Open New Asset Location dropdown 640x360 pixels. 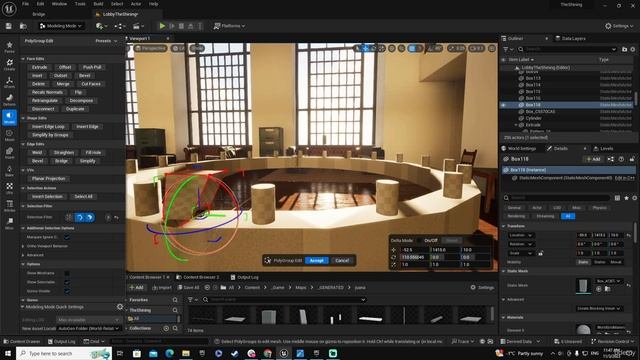[x=88, y=328]
